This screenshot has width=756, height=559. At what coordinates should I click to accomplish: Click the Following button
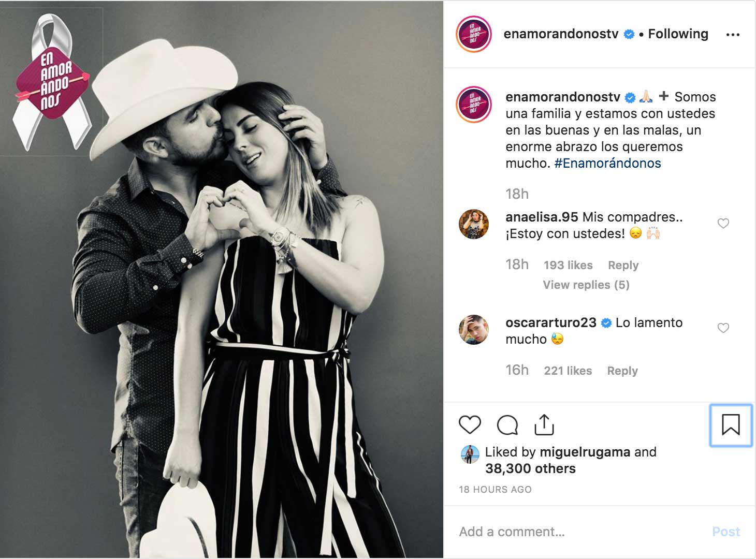(x=678, y=34)
